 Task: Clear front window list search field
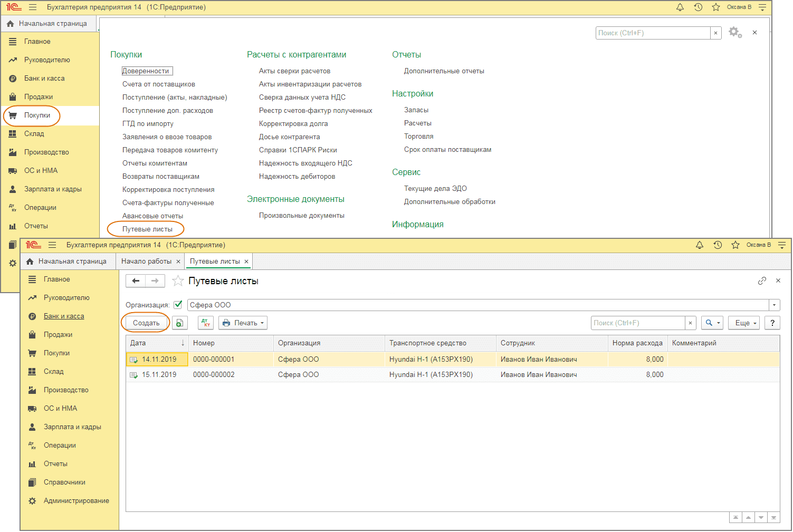(x=690, y=323)
